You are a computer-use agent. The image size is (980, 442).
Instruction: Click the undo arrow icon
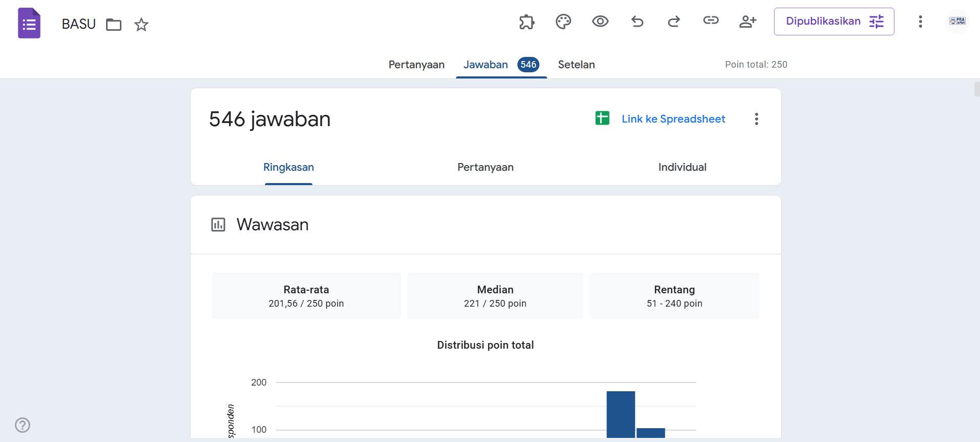637,22
